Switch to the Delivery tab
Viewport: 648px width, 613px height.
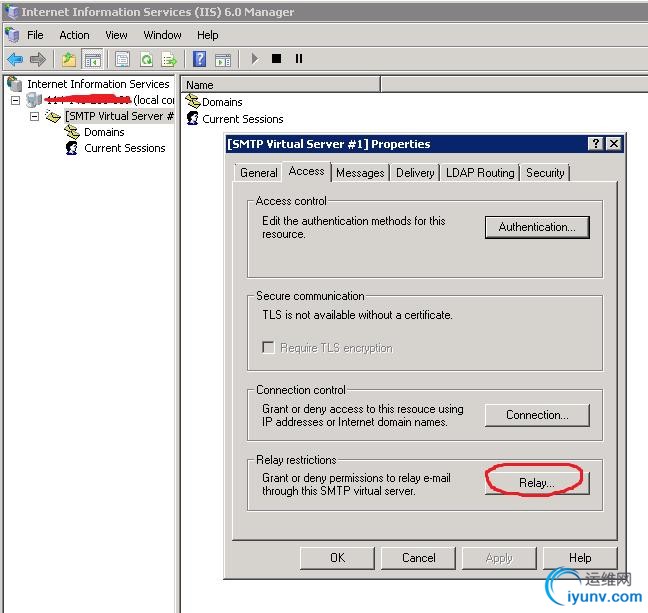415,173
